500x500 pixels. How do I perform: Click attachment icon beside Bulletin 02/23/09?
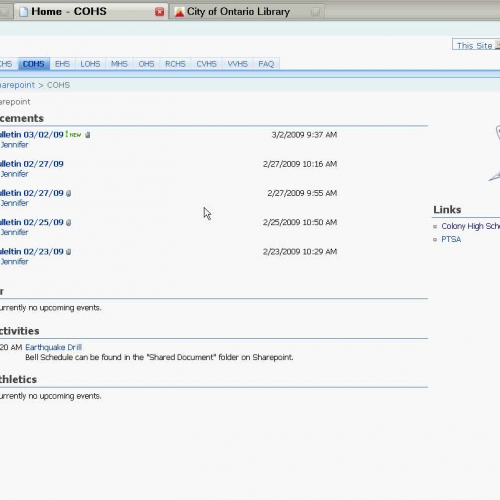[x=69, y=252]
